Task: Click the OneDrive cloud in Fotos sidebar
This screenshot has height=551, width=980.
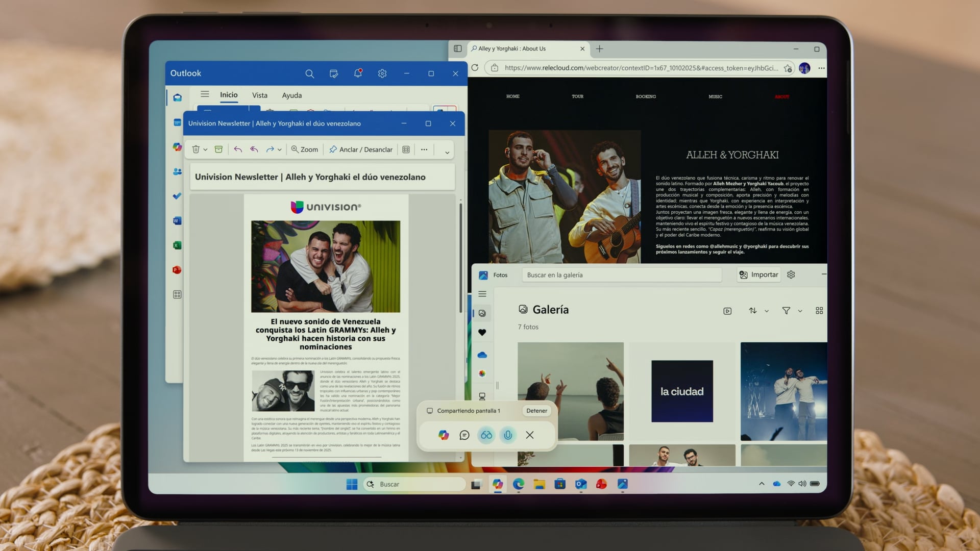Action: pyautogui.click(x=482, y=355)
